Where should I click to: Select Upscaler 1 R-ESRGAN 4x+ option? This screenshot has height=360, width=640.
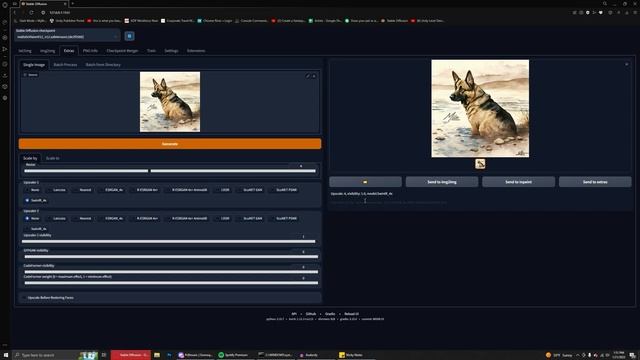(144, 190)
